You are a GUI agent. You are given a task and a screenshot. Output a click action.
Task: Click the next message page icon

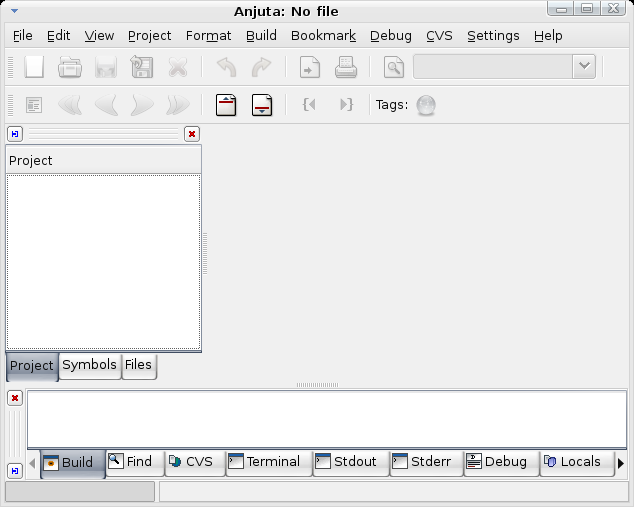click(x=262, y=105)
